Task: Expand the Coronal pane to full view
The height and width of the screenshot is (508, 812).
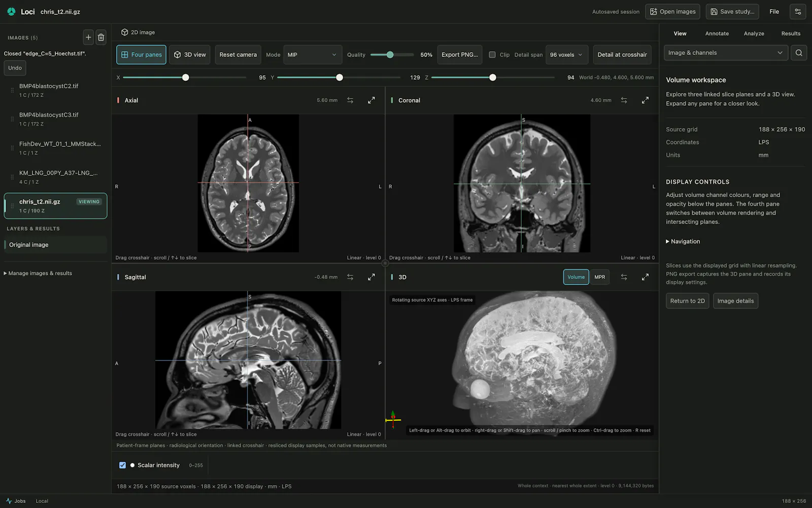Action: [x=645, y=100]
